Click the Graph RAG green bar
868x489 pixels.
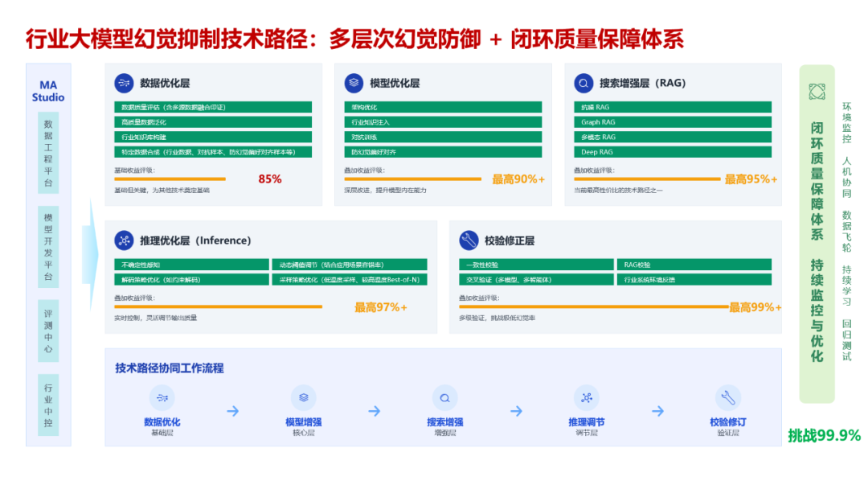tap(673, 121)
